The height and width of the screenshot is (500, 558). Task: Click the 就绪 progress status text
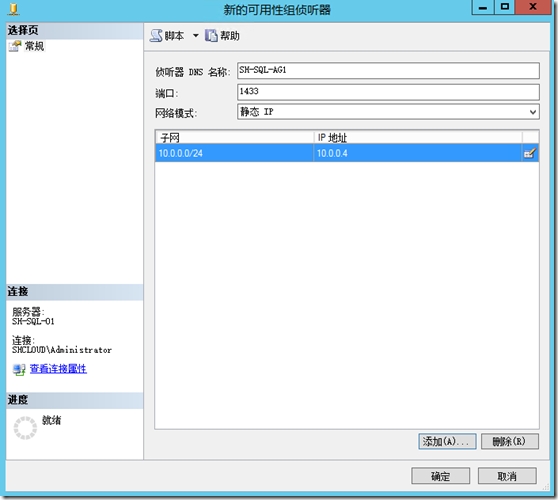click(x=51, y=420)
